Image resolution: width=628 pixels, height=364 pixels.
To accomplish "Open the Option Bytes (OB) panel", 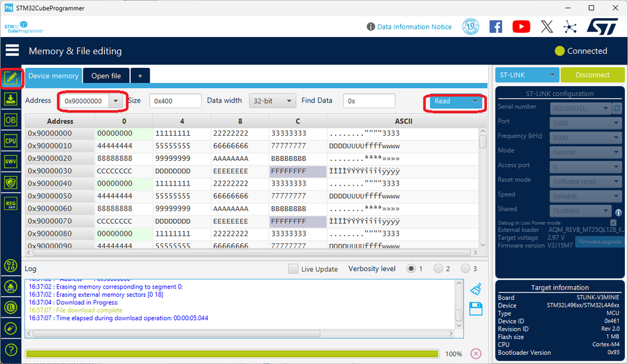I will (11, 119).
